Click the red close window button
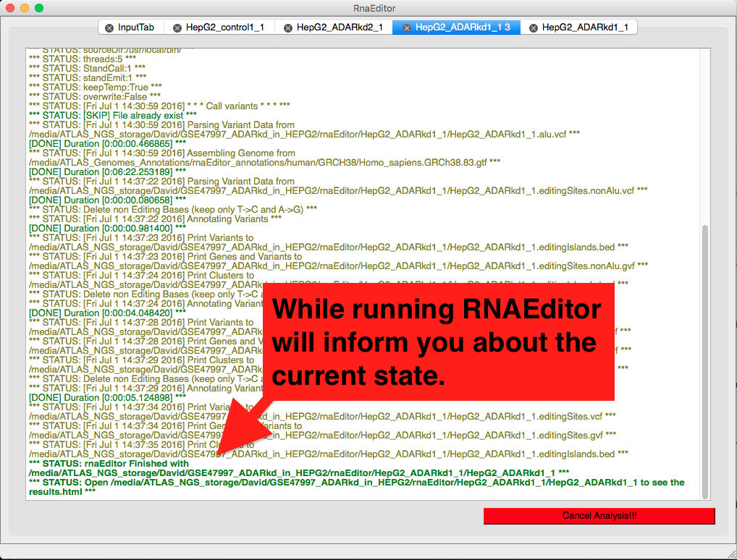The width and height of the screenshot is (737, 560). coord(10,8)
